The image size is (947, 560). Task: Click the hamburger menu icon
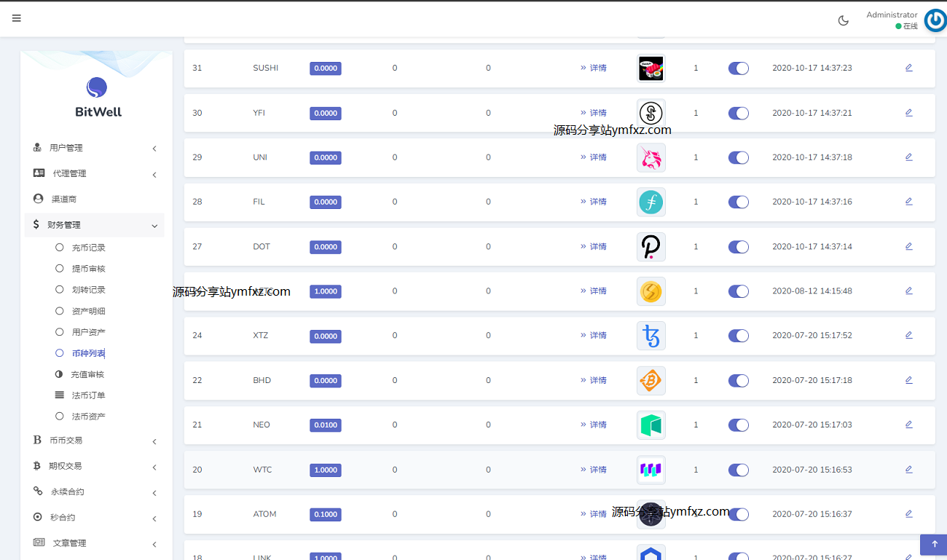click(17, 18)
